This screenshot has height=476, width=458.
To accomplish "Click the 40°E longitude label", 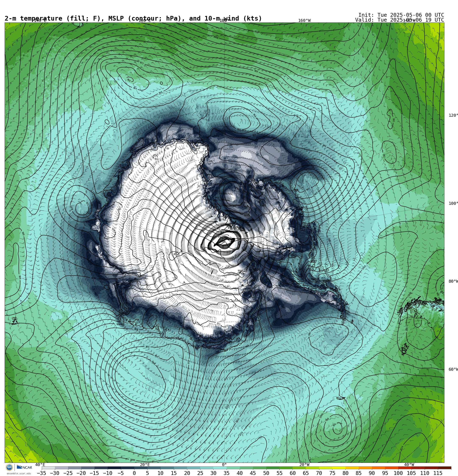I will (x=40, y=465).
